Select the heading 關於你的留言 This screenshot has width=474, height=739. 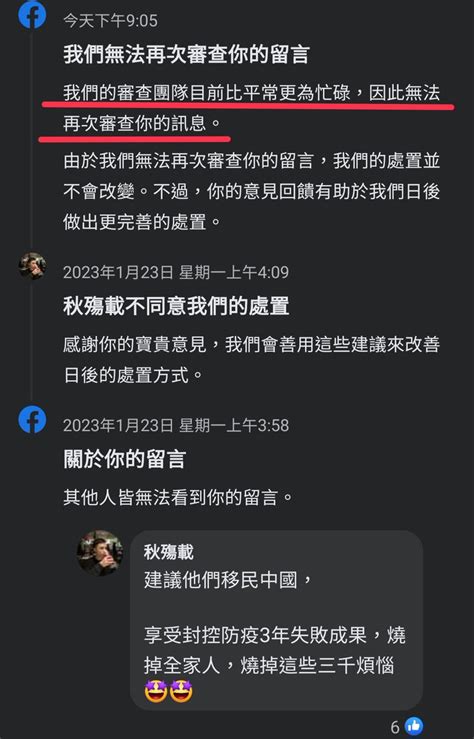point(125,459)
